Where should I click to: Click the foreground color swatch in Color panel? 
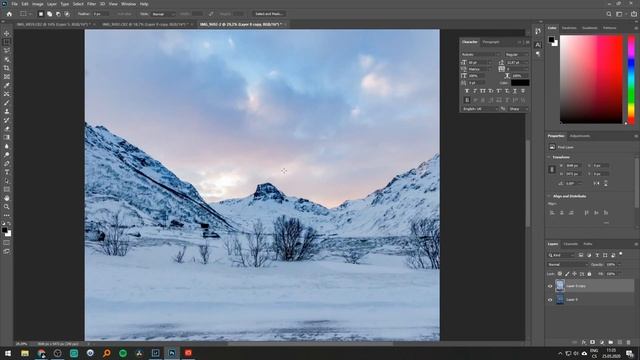coord(551,40)
